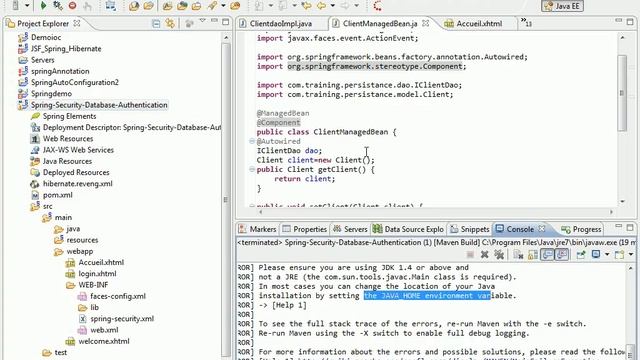
Task: Open the Progress tab
Action: pyautogui.click(x=581, y=229)
